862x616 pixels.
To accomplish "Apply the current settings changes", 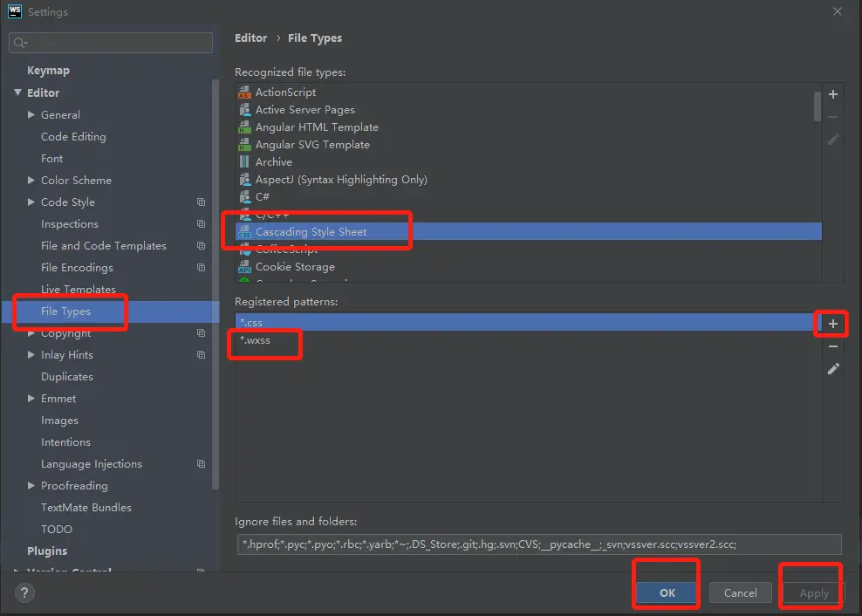I will (814, 593).
